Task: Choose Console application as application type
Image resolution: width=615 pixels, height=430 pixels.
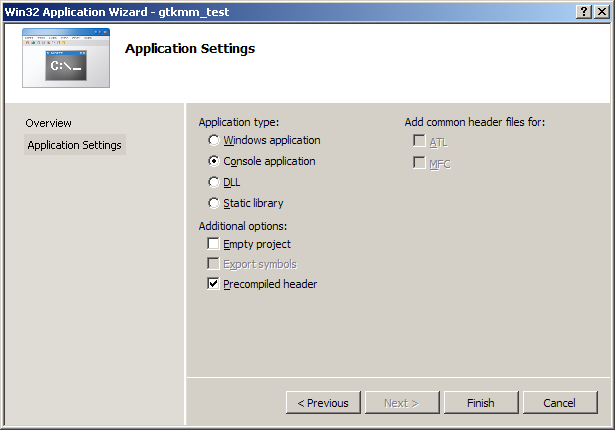Action: click(x=214, y=161)
